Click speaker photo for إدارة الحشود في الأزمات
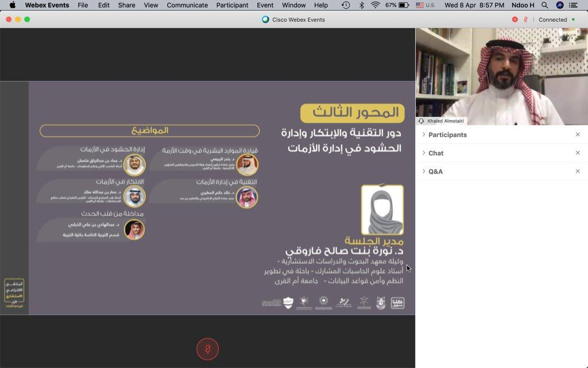The width and height of the screenshot is (588, 368). [134, 164]
